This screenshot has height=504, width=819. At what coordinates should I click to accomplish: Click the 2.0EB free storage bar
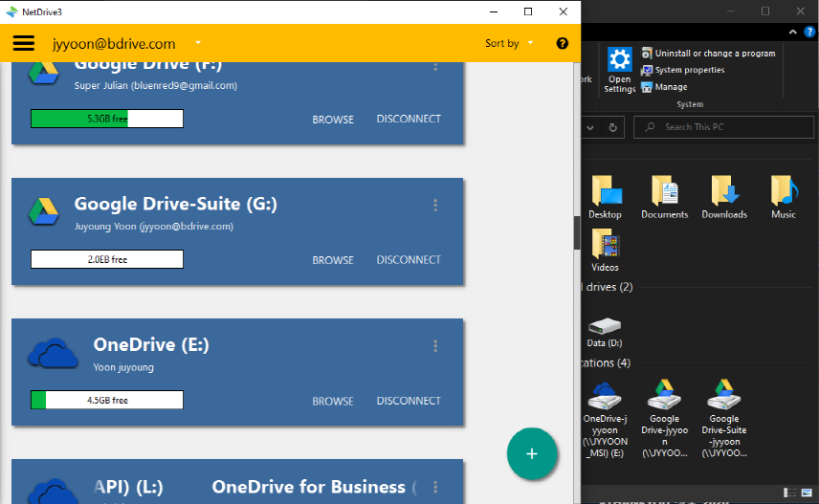point(107,259)
